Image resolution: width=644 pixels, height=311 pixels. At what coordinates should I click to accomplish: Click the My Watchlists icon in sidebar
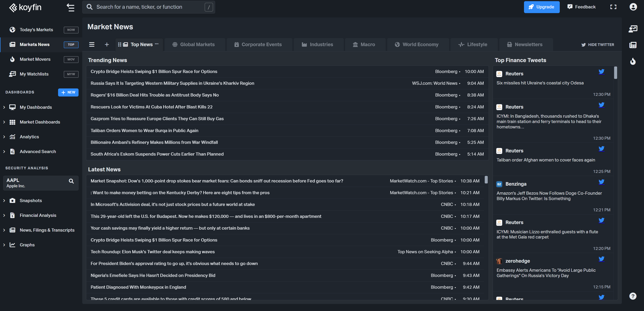coord(12,74)
